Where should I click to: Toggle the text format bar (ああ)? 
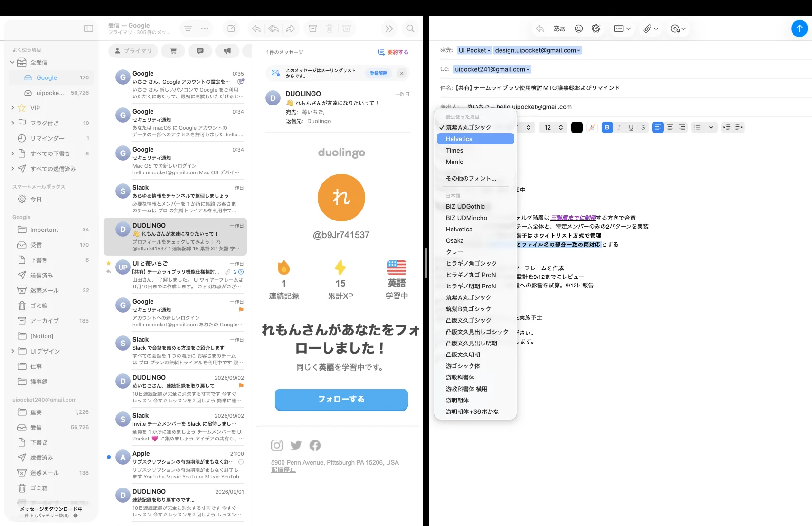coord(559,29)
